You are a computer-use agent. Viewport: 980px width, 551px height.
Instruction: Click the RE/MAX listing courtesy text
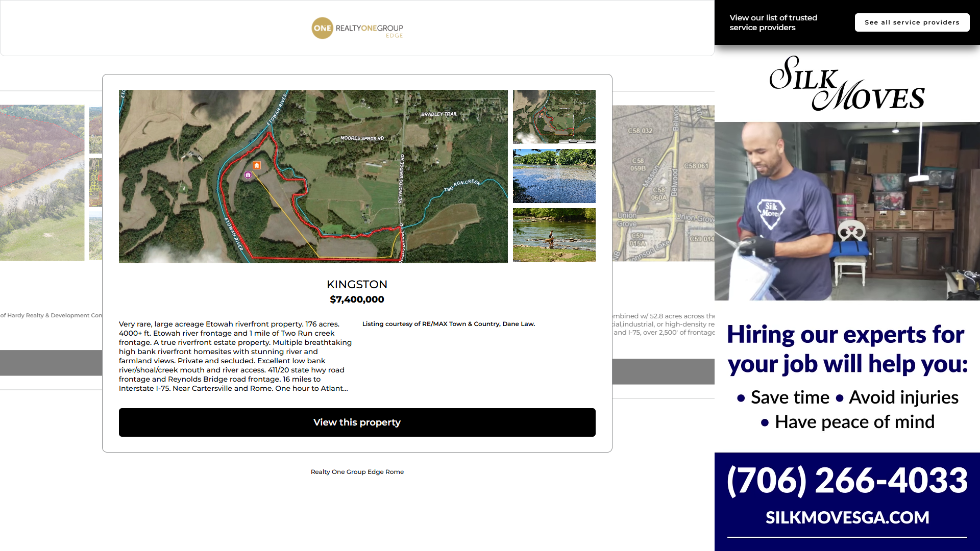click(x=448, y=324)
